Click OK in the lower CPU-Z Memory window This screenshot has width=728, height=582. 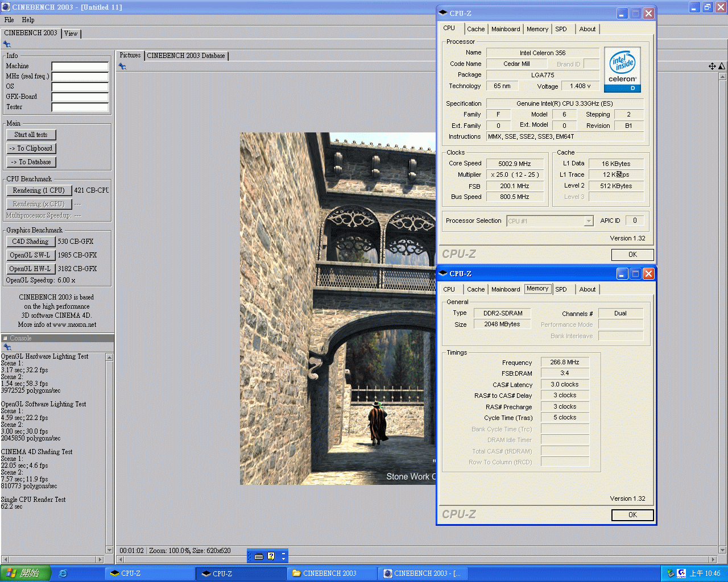632,515
